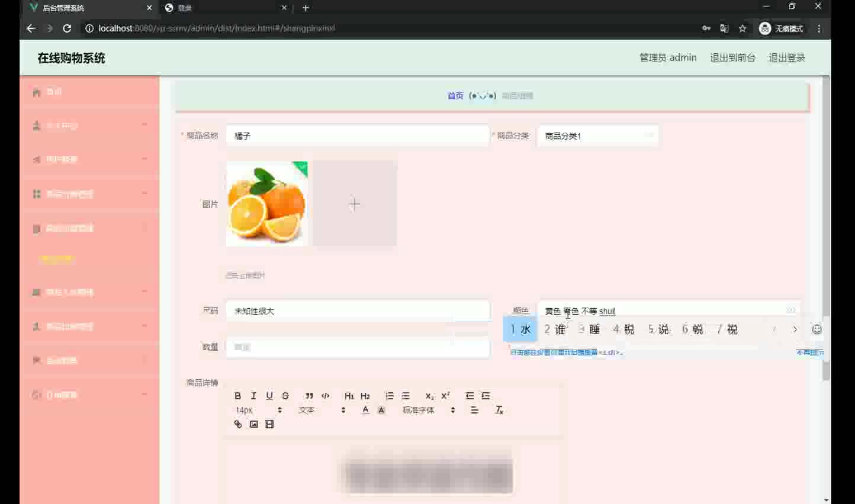Click 退出到前台 in the header

(x=732, y=57)
